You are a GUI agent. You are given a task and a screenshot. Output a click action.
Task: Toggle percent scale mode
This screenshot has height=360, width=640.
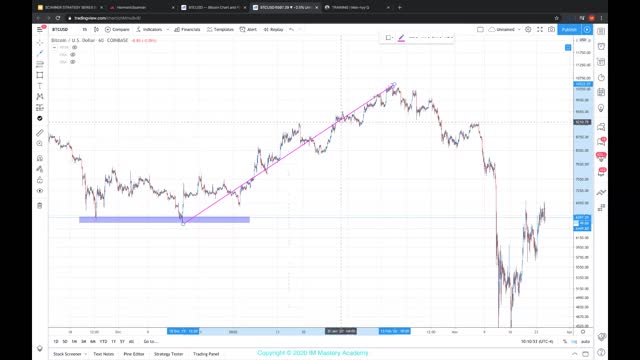pyautogui.click(x=565, y=342)
